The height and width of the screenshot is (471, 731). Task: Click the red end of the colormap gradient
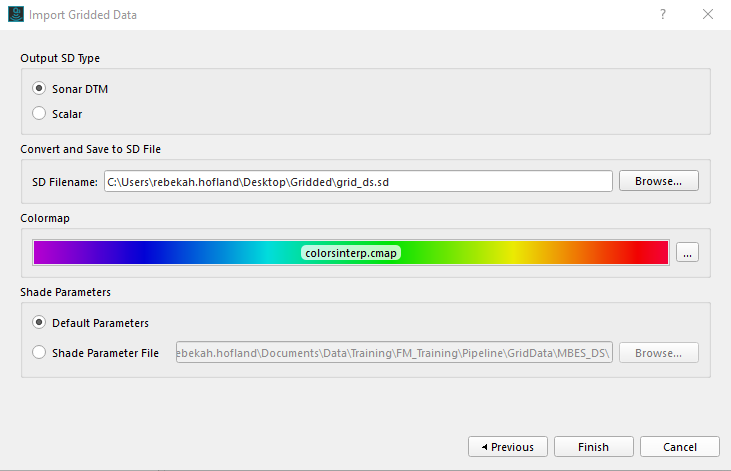tap(653, 253)
